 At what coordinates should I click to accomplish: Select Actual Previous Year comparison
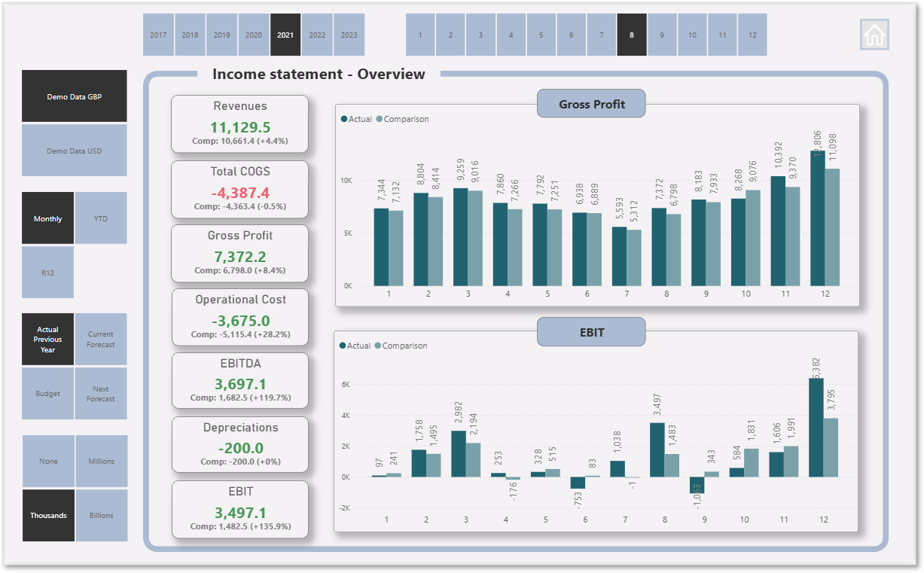[47, 340]
